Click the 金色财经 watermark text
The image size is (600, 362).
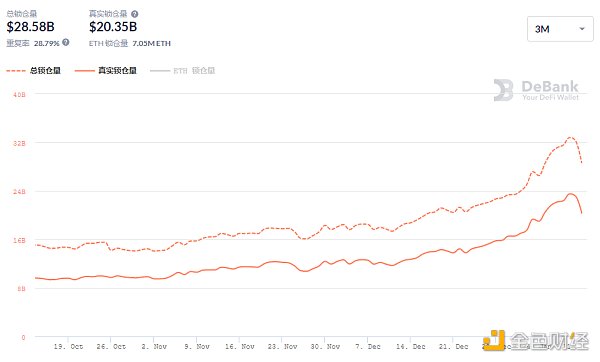click(x=549, y=341)
